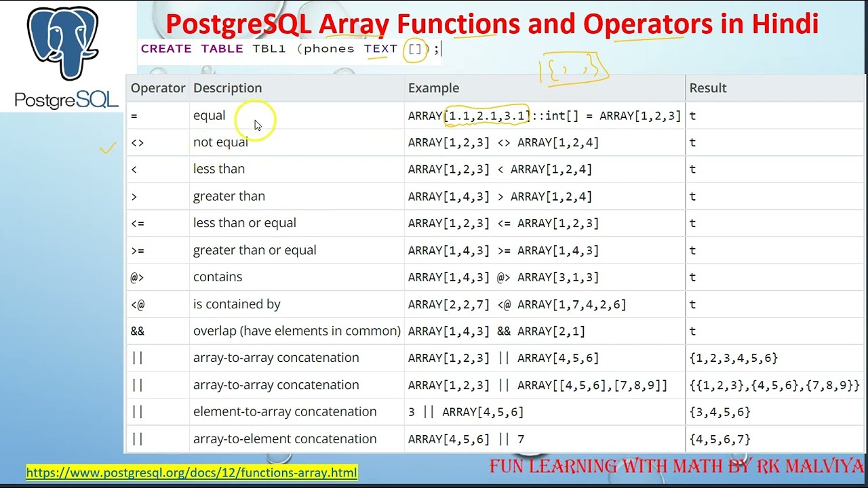Click the yellow checkmark beside not equal row
Screen dimensions: 868x488
(107, 148)
